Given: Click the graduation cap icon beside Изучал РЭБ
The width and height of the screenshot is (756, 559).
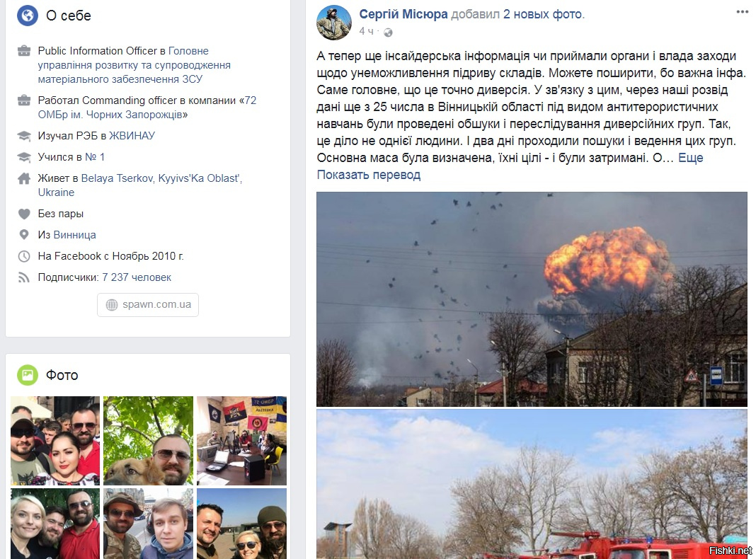Looking at the screenshot, I should [x=24, y=136].
